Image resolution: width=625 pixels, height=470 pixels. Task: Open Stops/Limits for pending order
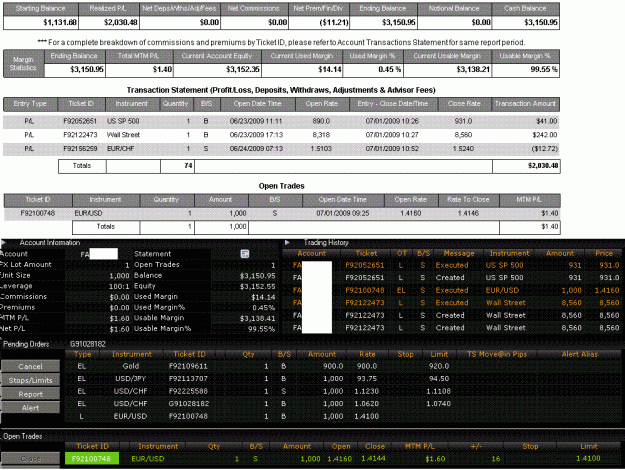click(30, 380)
